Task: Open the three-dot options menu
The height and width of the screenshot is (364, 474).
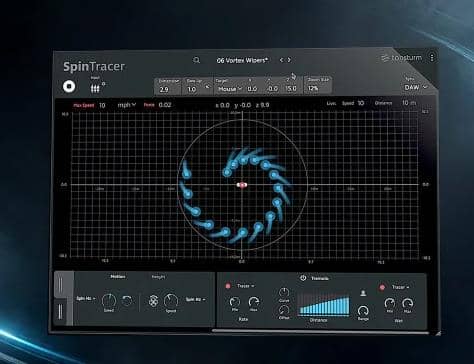Action: 432,58
